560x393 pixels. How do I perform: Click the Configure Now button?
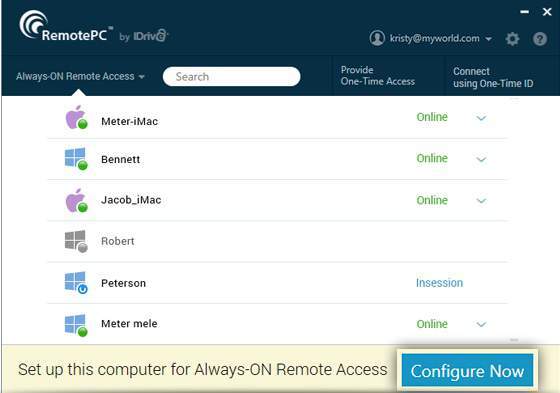coord(467,370)
